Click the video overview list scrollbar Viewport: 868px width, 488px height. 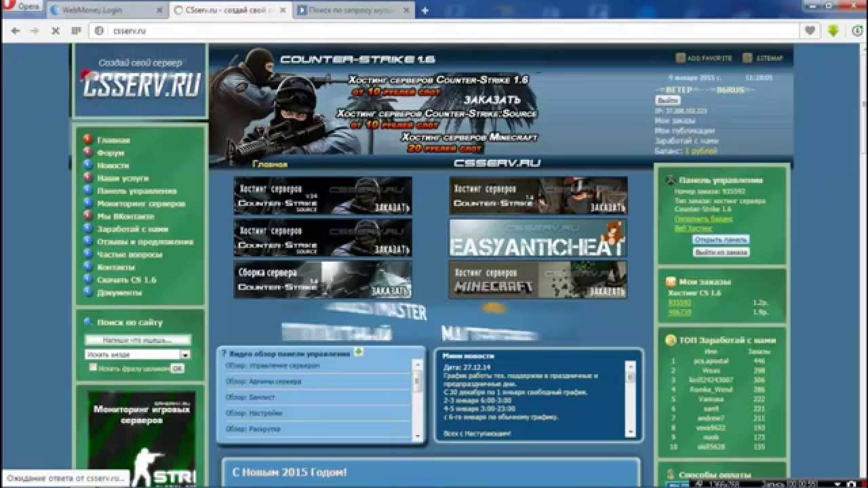418,400
